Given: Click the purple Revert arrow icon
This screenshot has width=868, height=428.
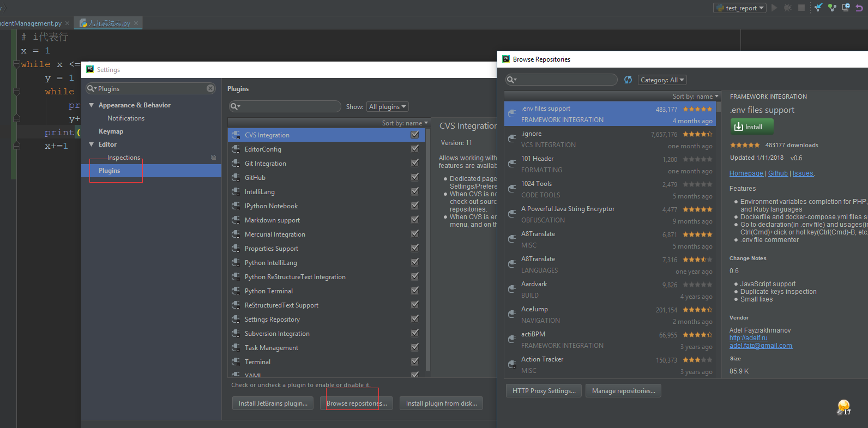Looking at the screenshot, I should pos(859,8).
